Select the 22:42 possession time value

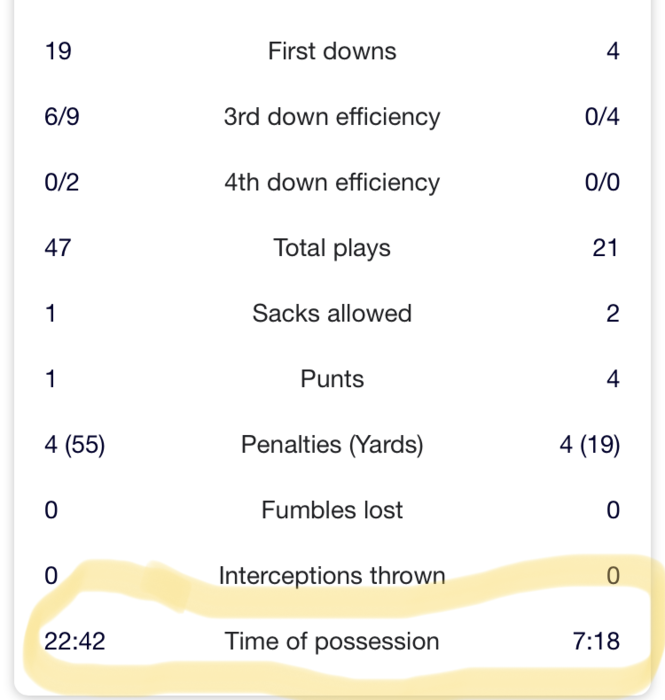coord(75,641)
